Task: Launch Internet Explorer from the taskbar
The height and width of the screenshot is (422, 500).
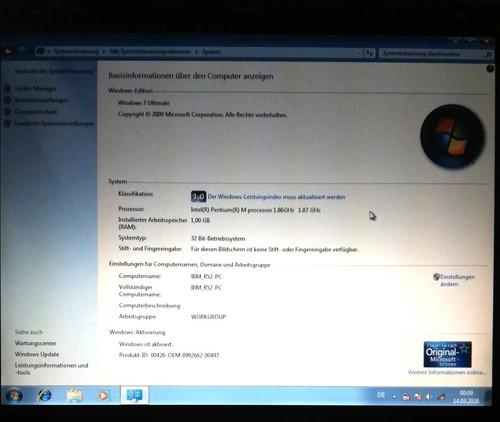Action: pos(45,395)
